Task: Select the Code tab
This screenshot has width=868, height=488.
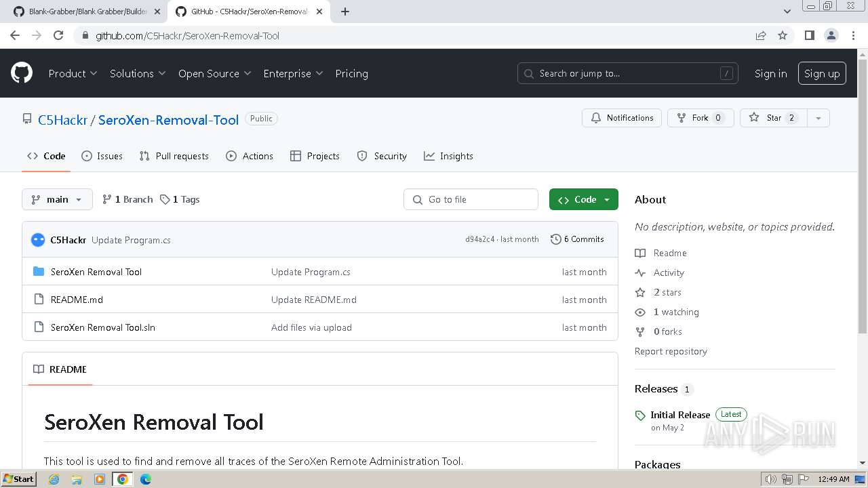Action: 46,156
